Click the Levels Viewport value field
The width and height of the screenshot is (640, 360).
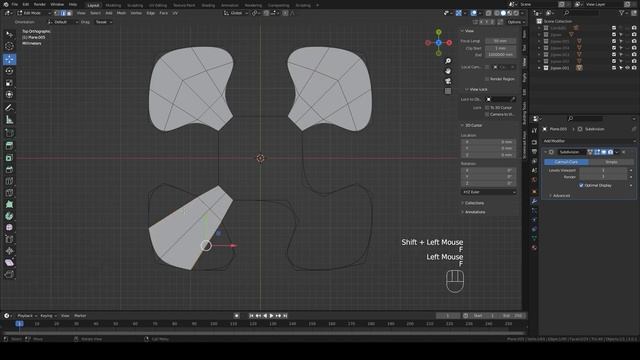click(603, 170)
